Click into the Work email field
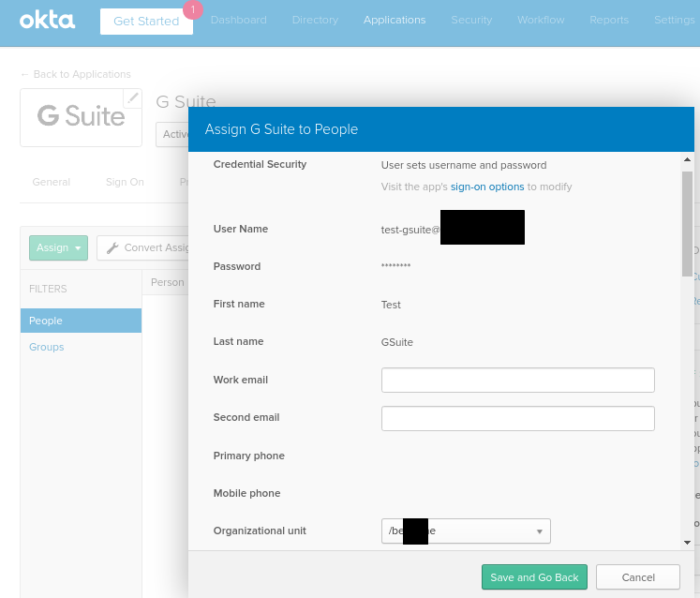The image size is (700, 598). [518, 380]
